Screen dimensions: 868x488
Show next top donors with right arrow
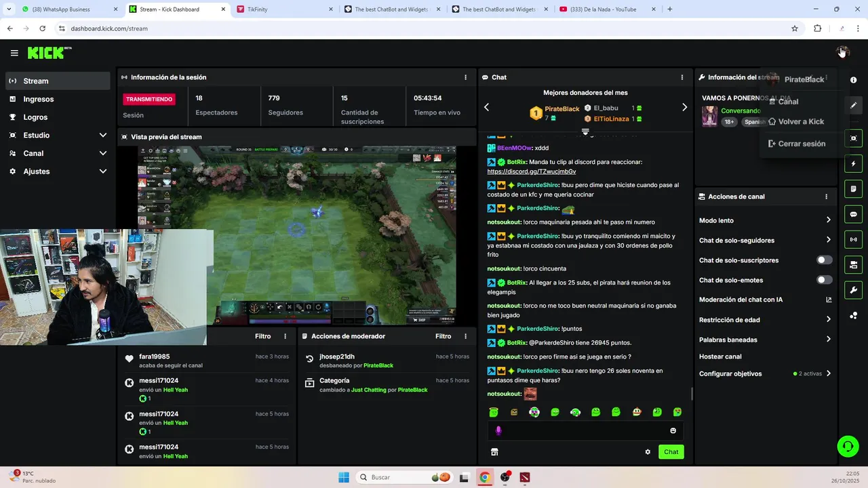(684, 107)
